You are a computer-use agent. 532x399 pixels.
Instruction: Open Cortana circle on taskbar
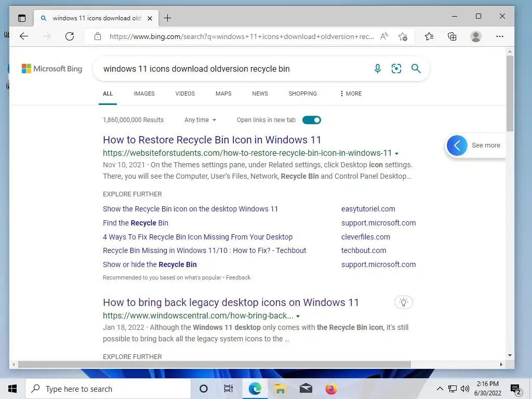(204, 389)
